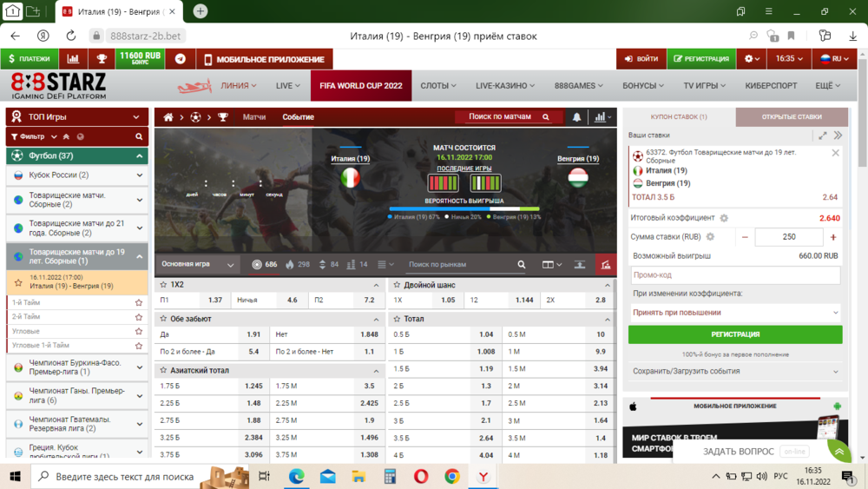Expand the bet slip fullscreen arrows icon
868x489 pixels.
pyautogui.click(x=823, y=135)
